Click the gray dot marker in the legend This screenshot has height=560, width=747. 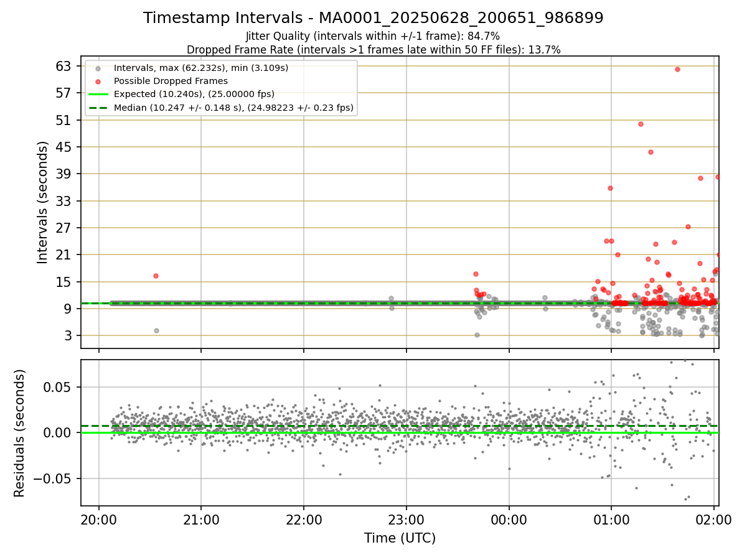coord(98,68)
